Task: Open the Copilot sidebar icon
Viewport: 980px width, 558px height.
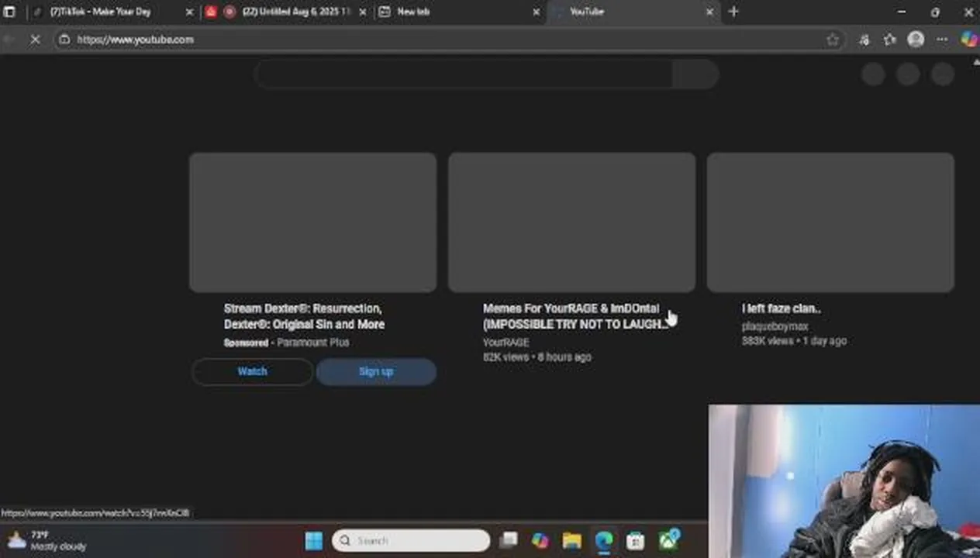Action: pyautogui.click(x=969, y=40)
